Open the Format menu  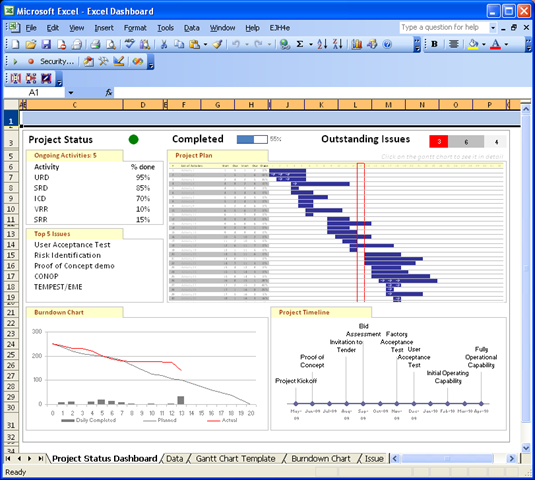[135, 28]
